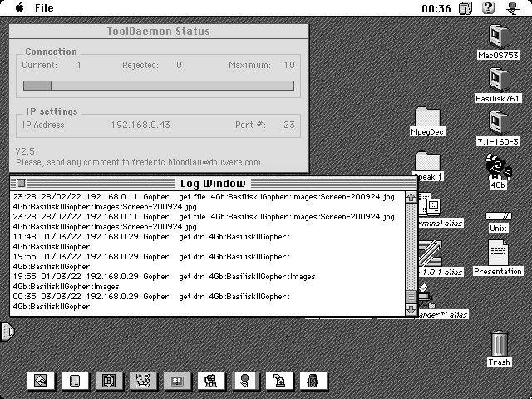The image size is (532, 399).
Task: Click the connection usage progress bar
Action: pos(158,85)
